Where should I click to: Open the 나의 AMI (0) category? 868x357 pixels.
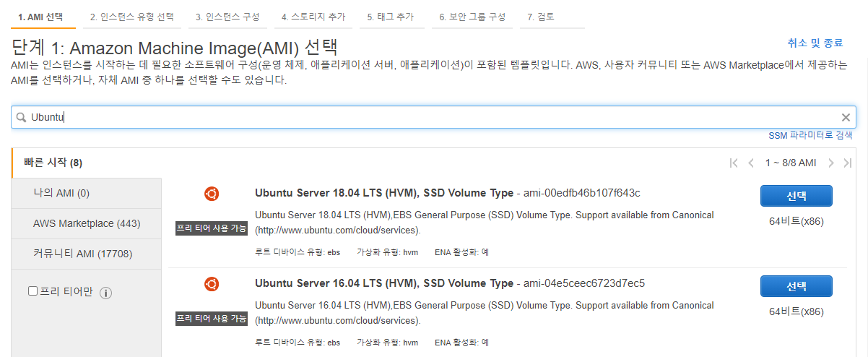87,193
